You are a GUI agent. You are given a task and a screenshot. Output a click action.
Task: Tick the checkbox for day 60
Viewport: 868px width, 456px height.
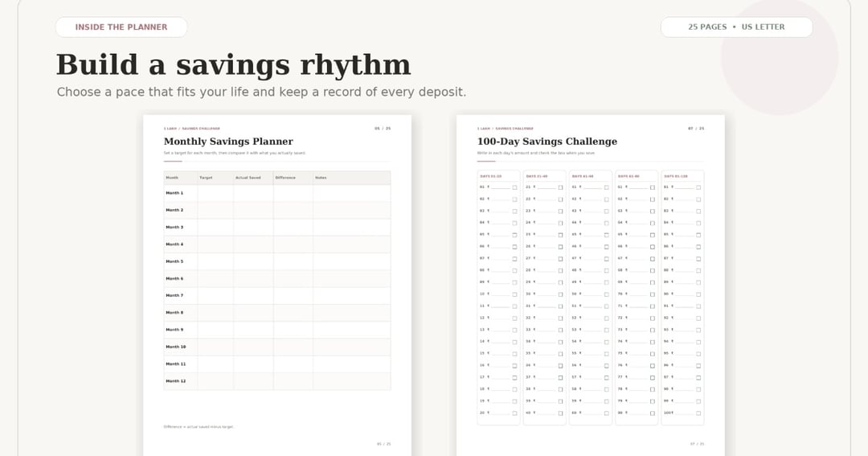point(607,413)
